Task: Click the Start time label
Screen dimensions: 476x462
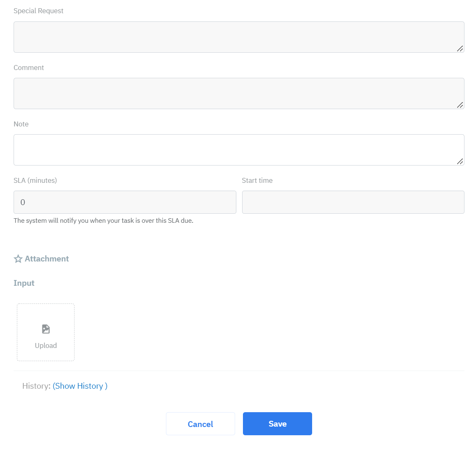Action: 257,180
